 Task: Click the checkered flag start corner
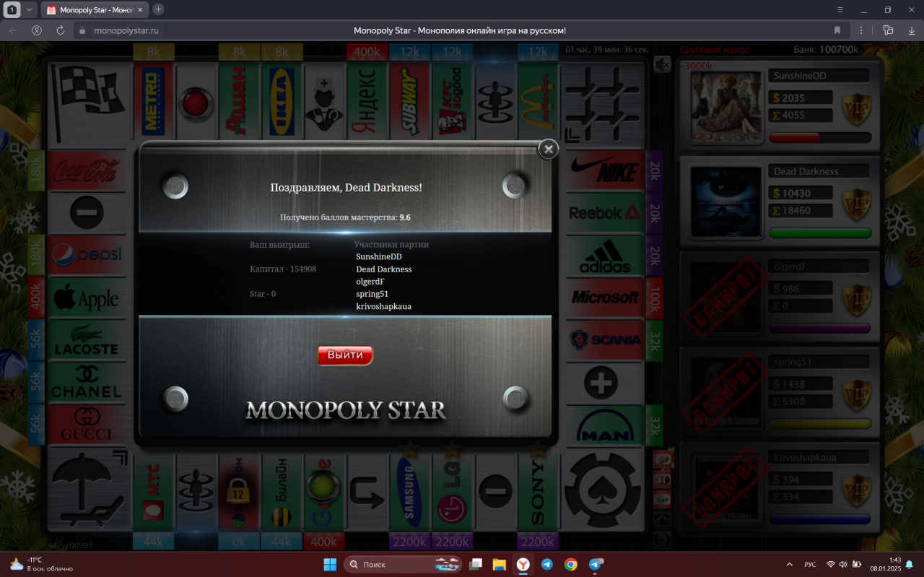(88, 102)
